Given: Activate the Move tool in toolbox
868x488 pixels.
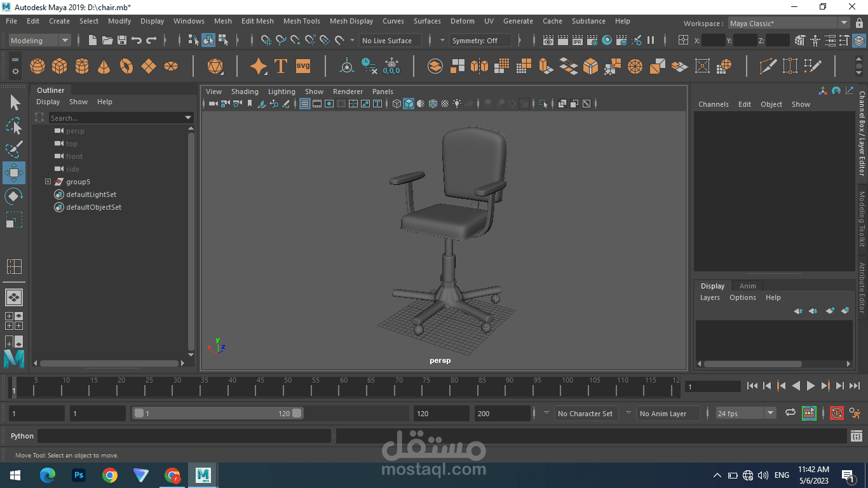Looking at the screenshot, I should [14, 173].
